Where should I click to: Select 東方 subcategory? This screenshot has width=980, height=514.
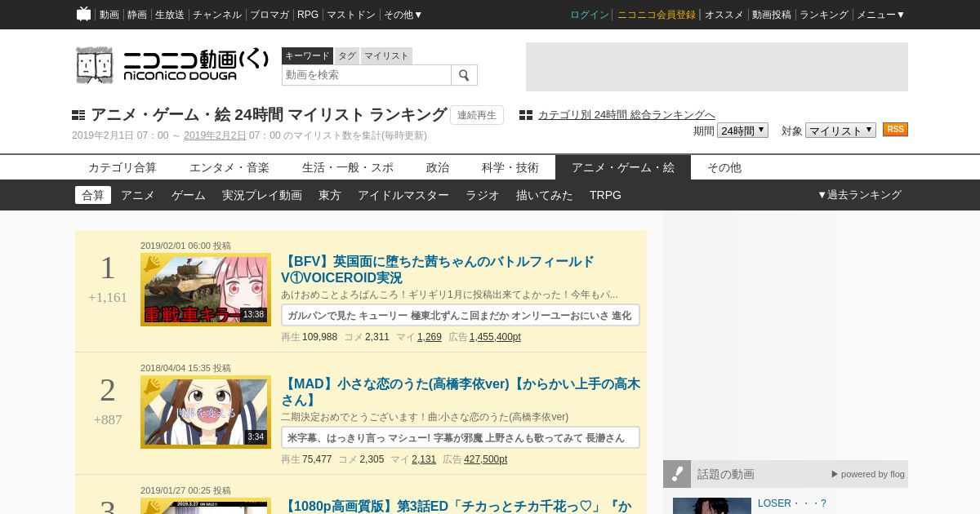330,195
